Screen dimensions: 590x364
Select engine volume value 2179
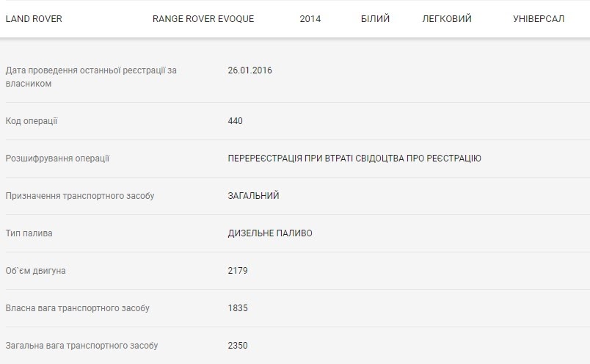click(x=238, y=271)
